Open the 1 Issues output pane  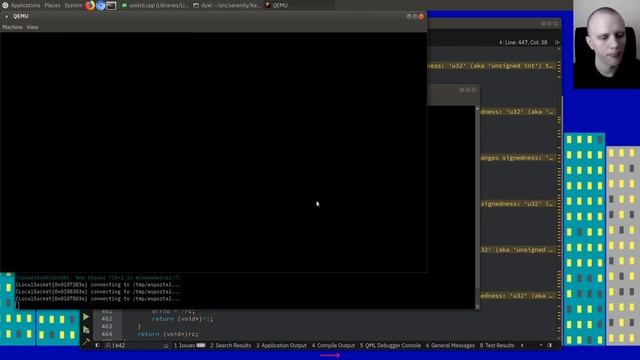coord(189,345)
